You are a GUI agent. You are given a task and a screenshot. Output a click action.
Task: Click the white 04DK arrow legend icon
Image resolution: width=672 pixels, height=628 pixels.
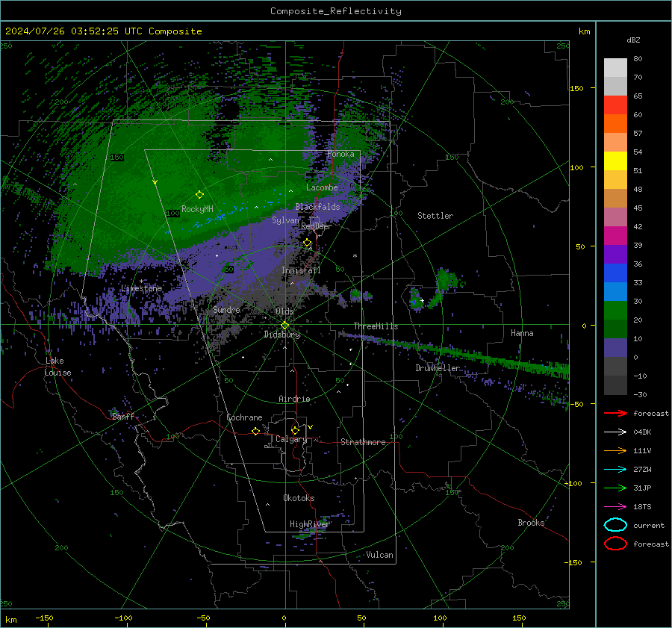(x=615, y=432)
